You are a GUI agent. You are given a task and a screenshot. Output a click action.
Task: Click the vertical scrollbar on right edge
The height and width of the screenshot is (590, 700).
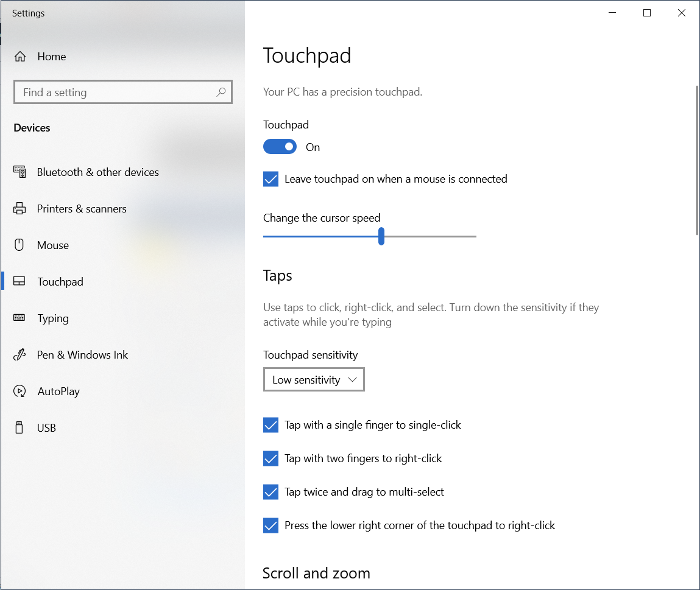click(697, 160)
